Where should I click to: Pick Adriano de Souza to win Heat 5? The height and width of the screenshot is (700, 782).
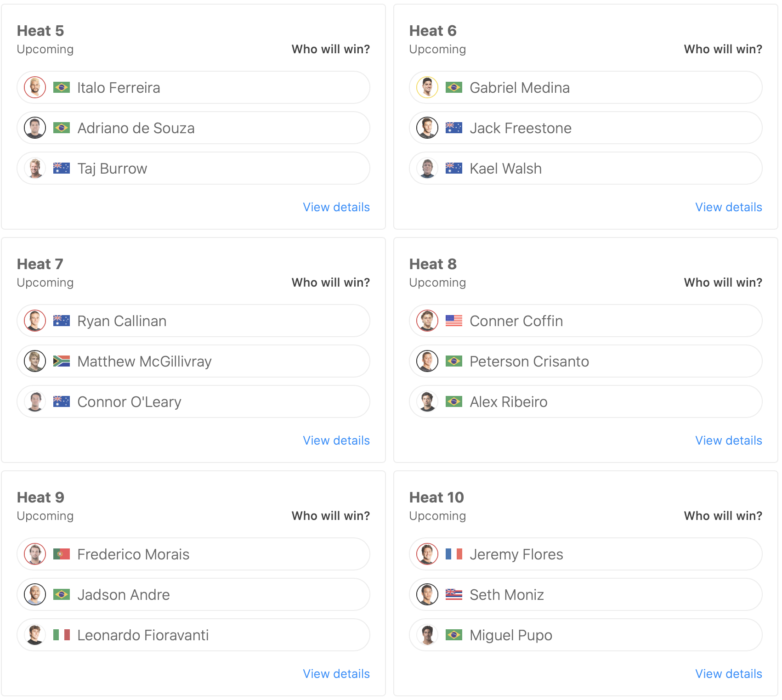coord(193,128)
